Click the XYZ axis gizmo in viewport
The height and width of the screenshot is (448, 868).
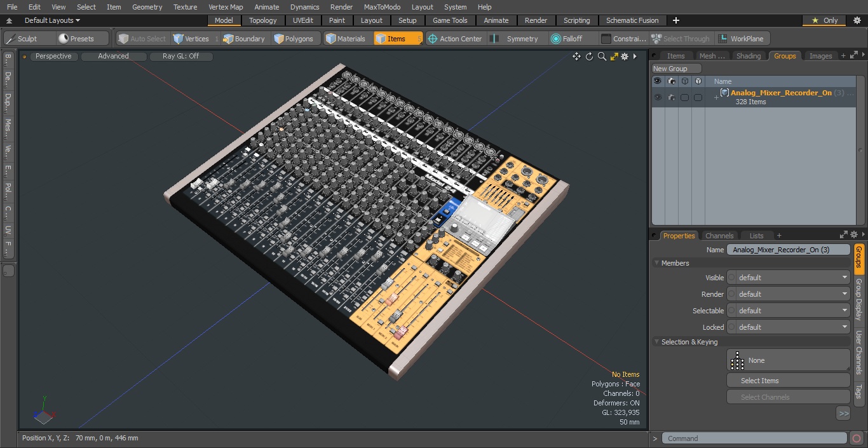(43, 411)
